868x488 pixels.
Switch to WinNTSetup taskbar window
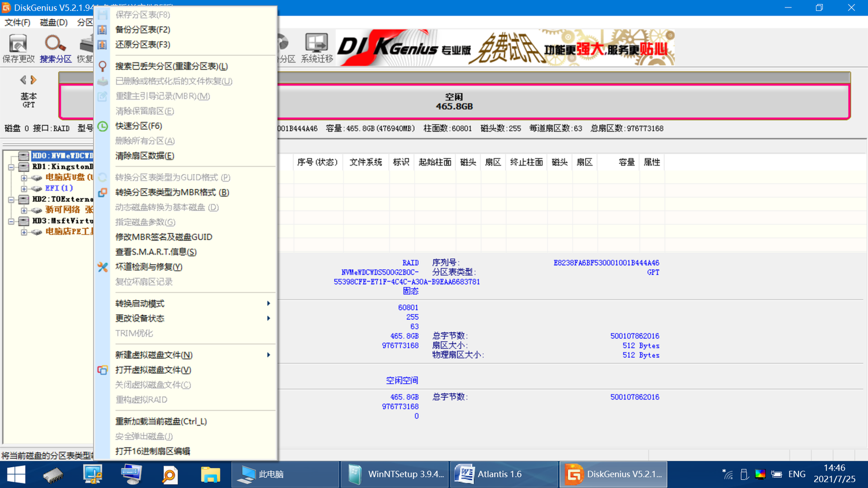(395, 474)
